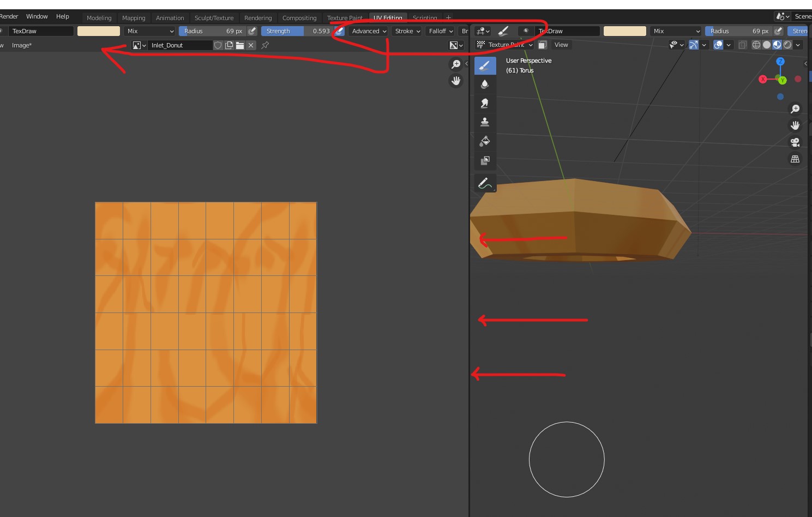Toggle radius pressure sensitivity in image editor

[252, 31]
